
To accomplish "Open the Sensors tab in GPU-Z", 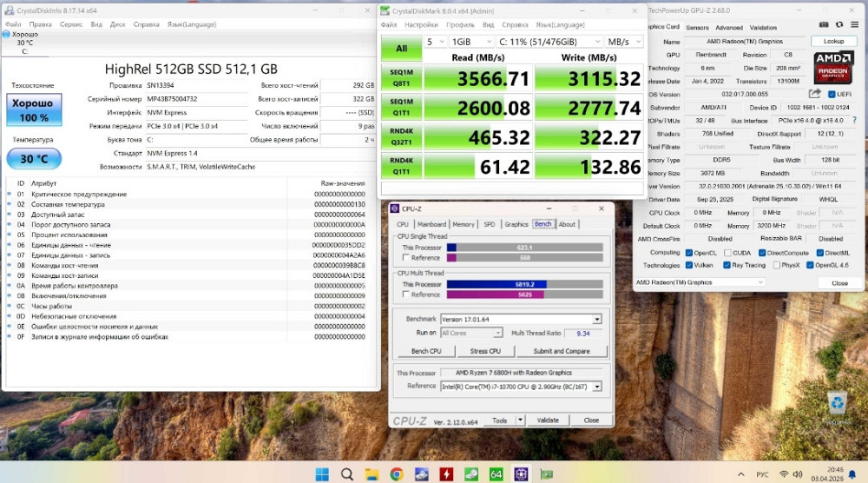I will tap(698, 27).
